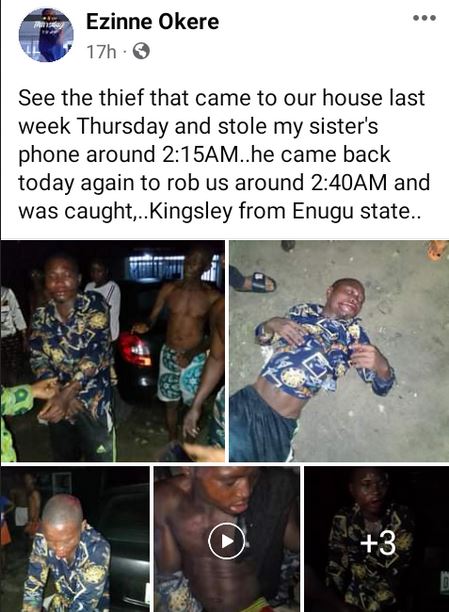
Task: Click the red car taillight in first photo
Action: pyautogui.click(x=135, y=349)
